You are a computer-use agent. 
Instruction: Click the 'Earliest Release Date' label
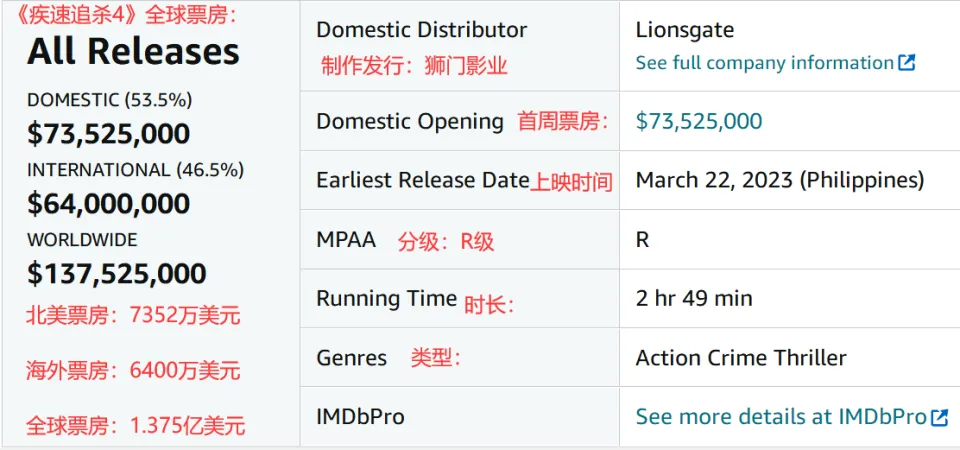pos(422,181)
